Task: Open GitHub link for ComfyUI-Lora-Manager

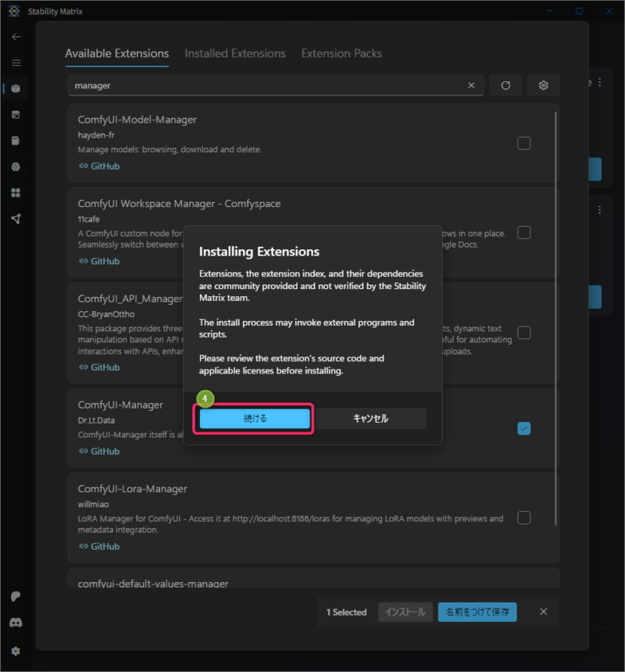Action: (99, 546)
